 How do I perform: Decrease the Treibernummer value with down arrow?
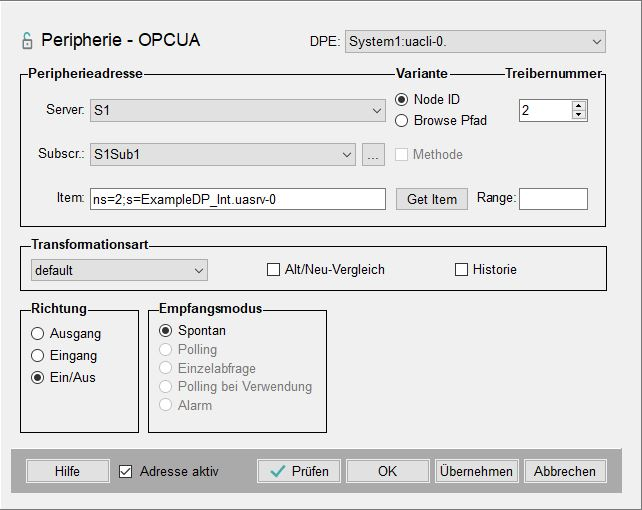tap(579, 115)
